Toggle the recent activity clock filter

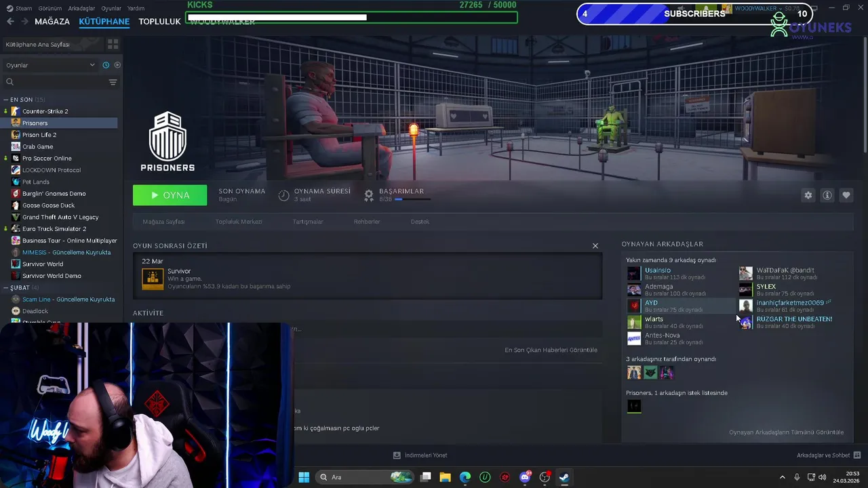(x=106, y=65)
